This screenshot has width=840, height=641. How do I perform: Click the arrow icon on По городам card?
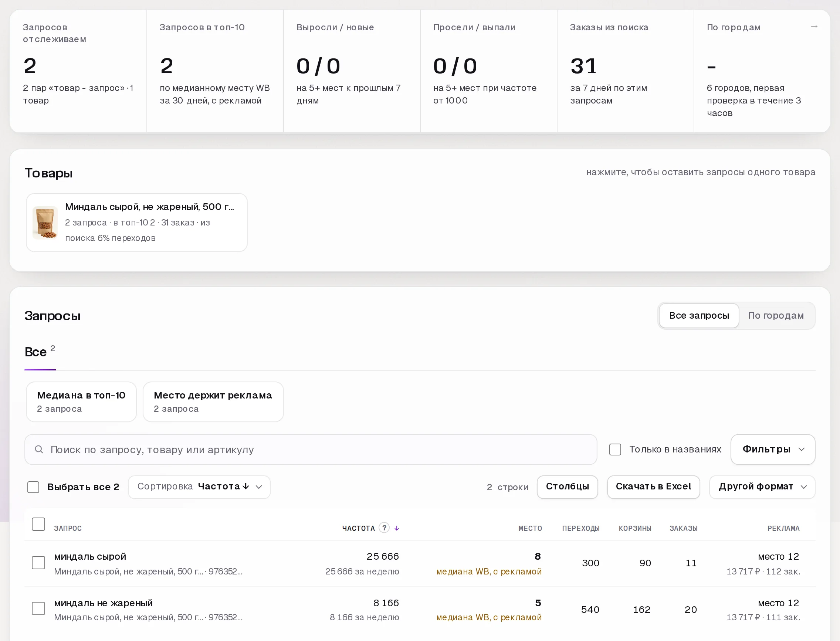814,27
